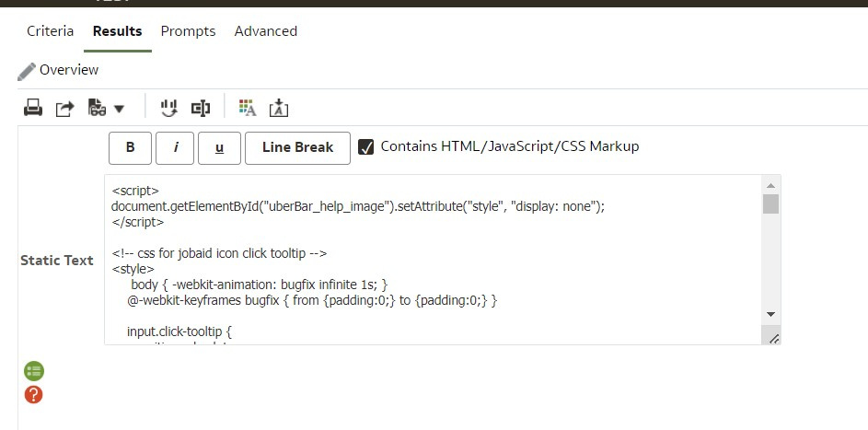Image resolution: width=868 pixels, height=430 pixels.
Task: Click the rename view icon
Action: [201, 108]
